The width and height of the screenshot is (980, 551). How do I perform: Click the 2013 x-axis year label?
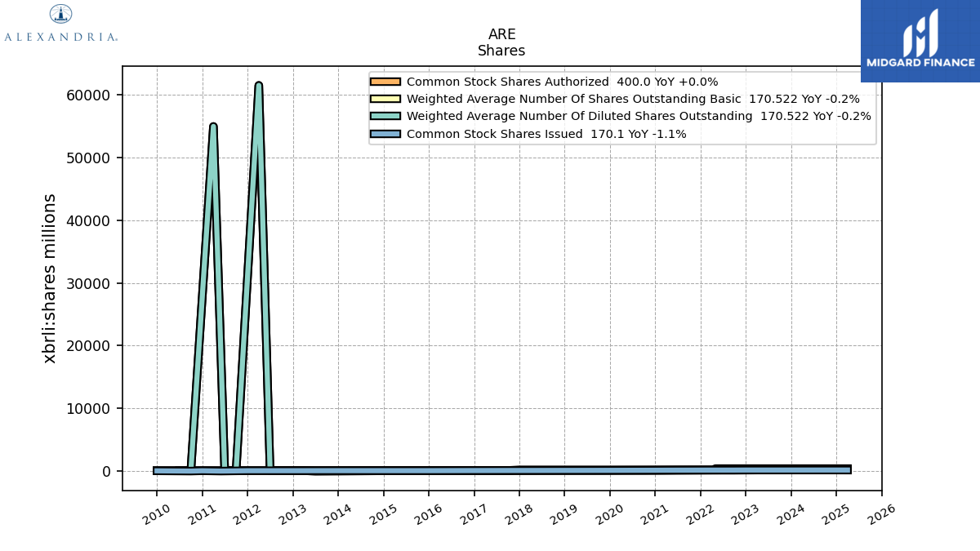pyautogui.click(x=292, y=513)
